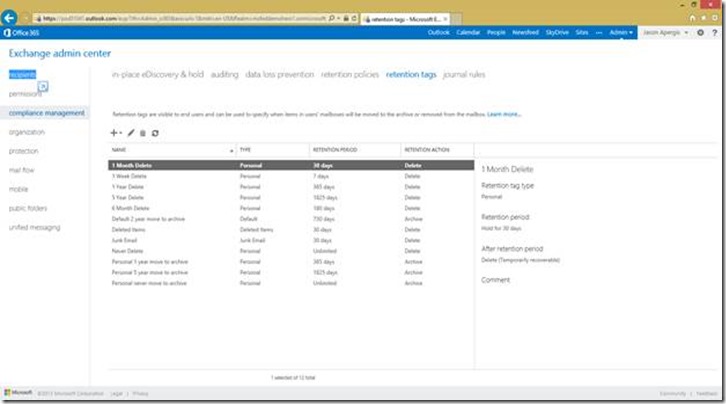Click the browser address bar

click(184, 19)
